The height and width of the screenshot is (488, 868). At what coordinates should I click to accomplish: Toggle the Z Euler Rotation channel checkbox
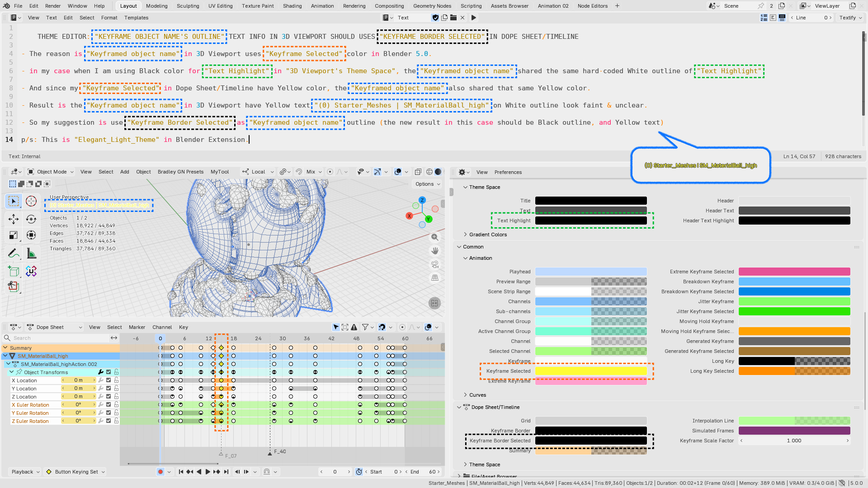point(108,421)
